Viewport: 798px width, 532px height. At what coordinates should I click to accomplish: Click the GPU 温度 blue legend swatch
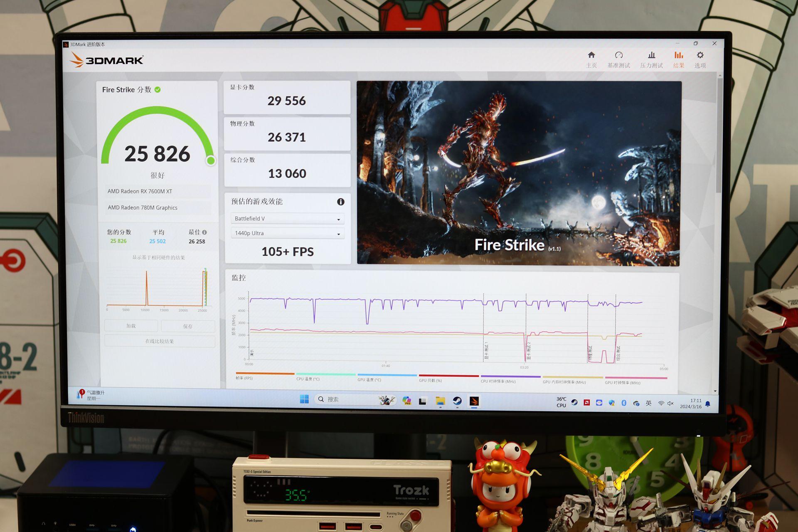coord(387,375)
